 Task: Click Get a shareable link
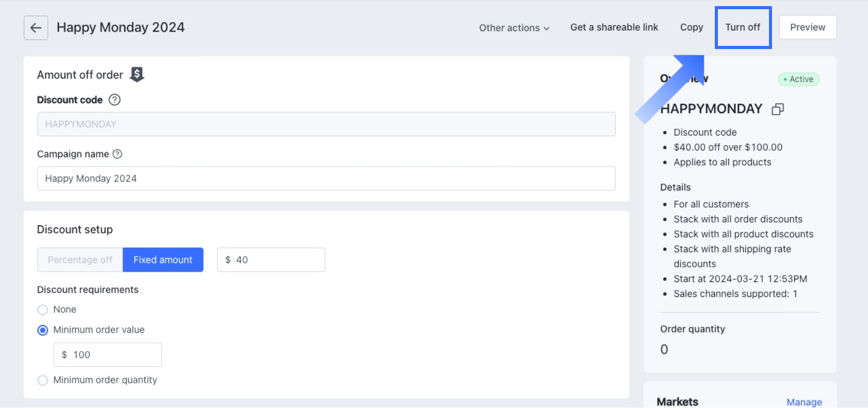(x=614, y=28)
